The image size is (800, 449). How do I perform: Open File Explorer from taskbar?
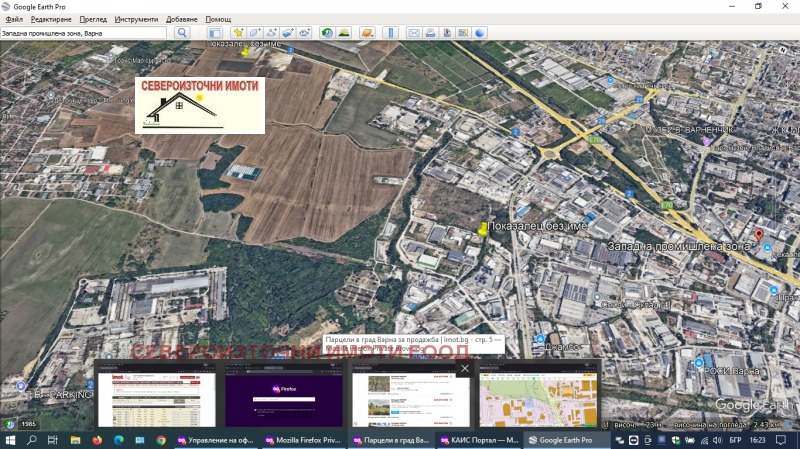point(76,440)
